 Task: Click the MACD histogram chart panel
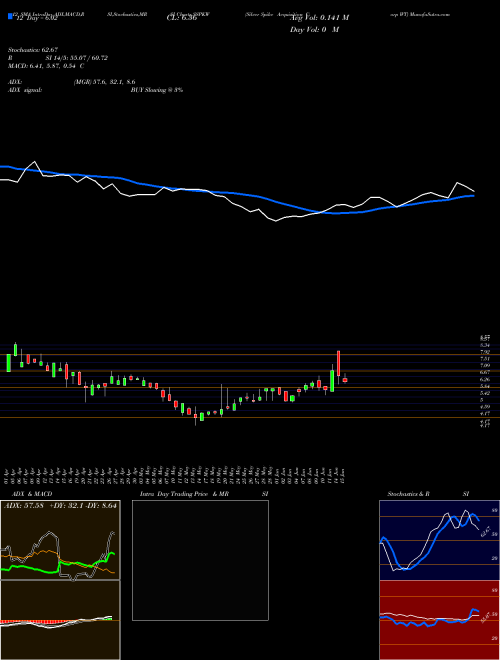[x=60, y=620]
